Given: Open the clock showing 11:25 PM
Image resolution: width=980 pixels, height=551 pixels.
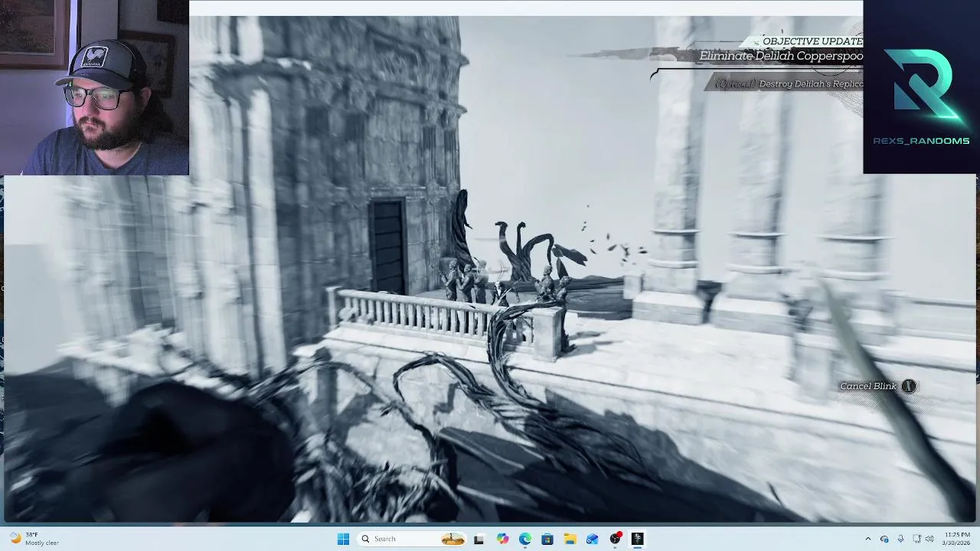Looking at the screenshot, I should coord(957,539).
